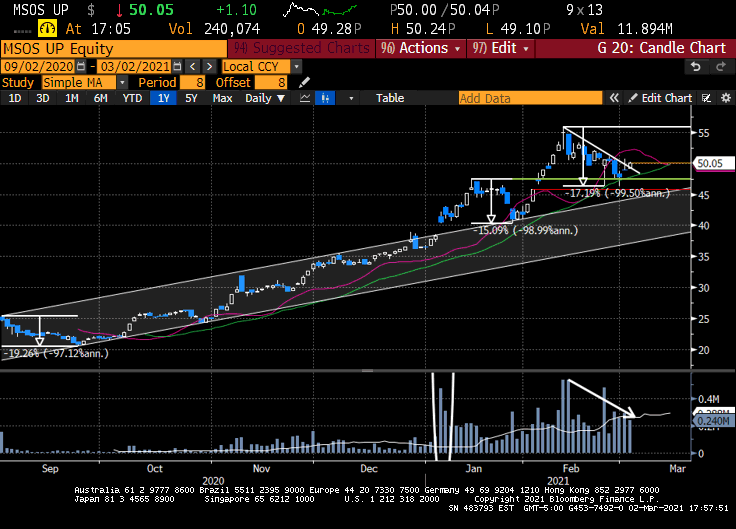
Task: Switch to Table view
Action: [x=390, y=98]
